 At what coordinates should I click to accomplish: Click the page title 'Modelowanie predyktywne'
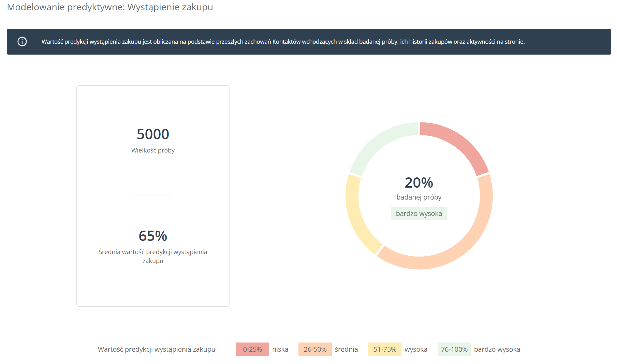point(66,7)
